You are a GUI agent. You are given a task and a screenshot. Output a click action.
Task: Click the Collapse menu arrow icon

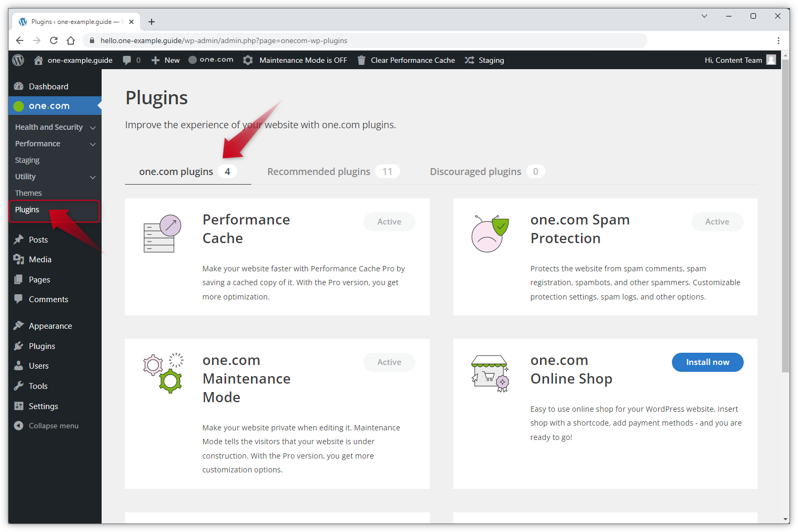click(19, 426)
